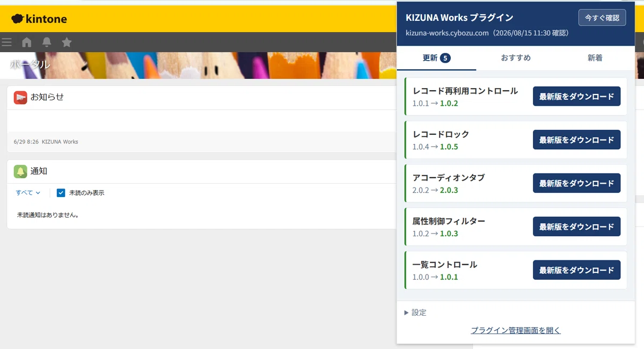Open bookmarks star icon

[67, 42]
